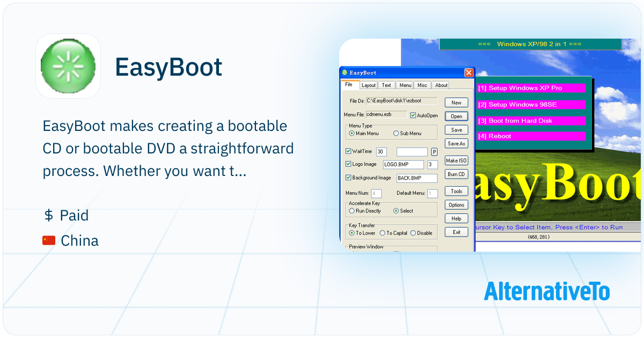Click the Help button

click(x=456, y=218)
